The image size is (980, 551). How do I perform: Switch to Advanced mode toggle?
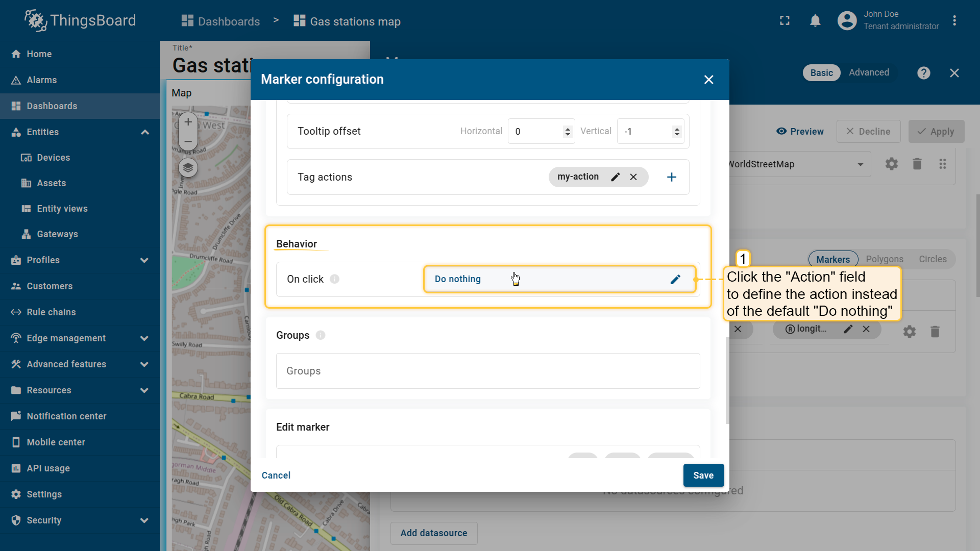tap(869, 72)
